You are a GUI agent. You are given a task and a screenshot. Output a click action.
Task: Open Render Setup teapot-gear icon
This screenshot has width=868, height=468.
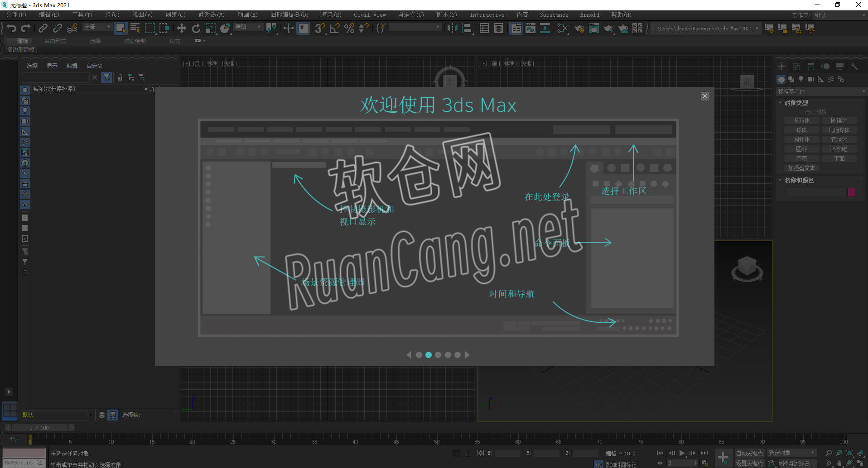(579, 29)
